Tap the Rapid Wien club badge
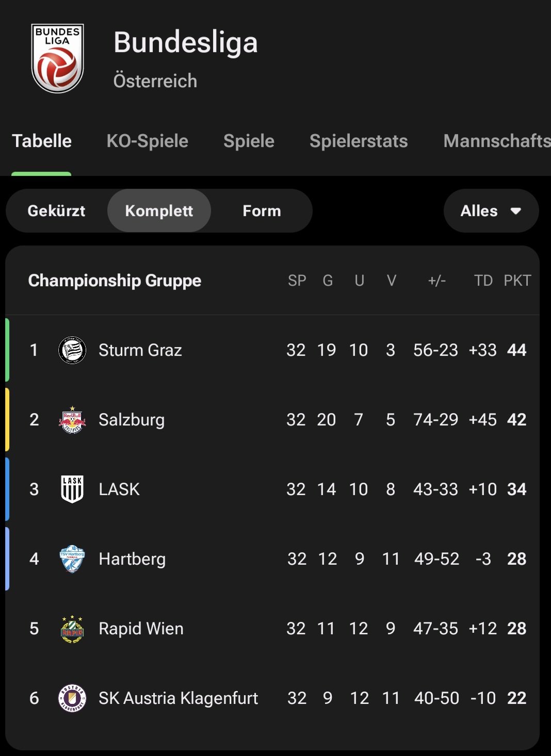The width and height of the screenshot is (551, 756). (x=72, y=629)
